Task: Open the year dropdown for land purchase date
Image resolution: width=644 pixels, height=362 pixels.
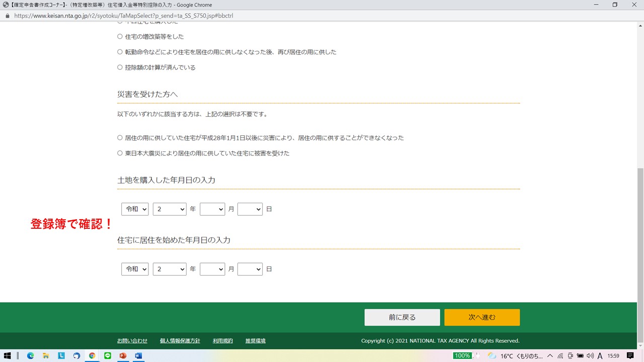Action: click(170, 209)
